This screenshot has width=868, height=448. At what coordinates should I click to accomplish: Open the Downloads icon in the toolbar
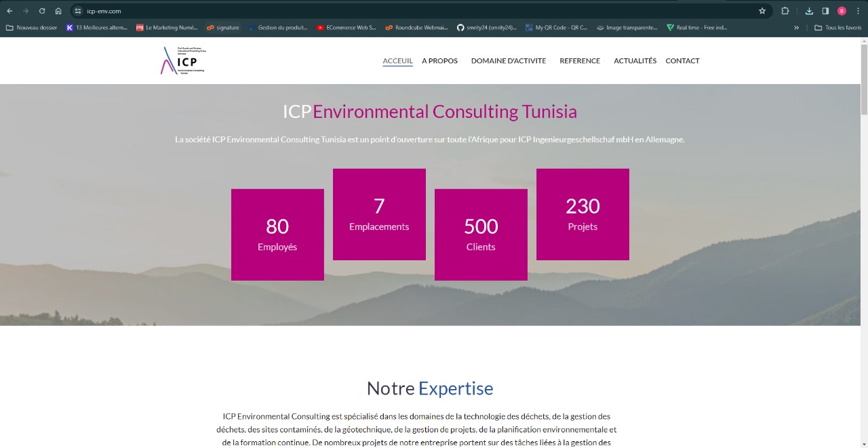[x=809, y=11]
